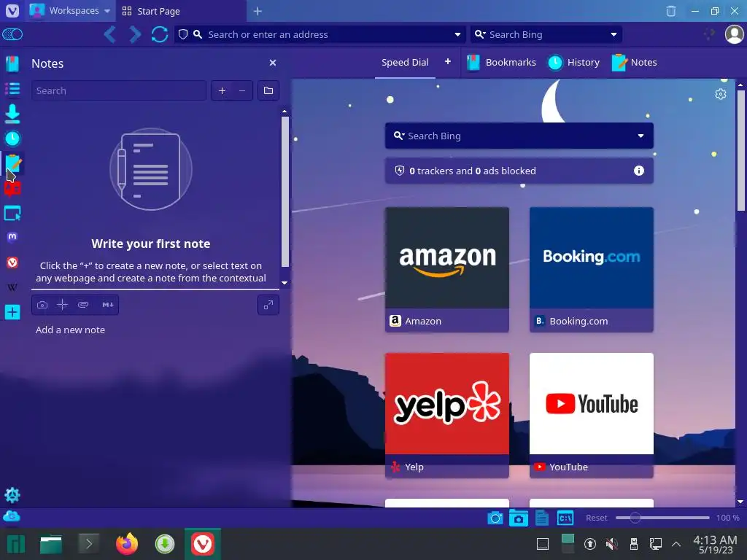Open the Vivaldi community web panel

coord(12,262)
